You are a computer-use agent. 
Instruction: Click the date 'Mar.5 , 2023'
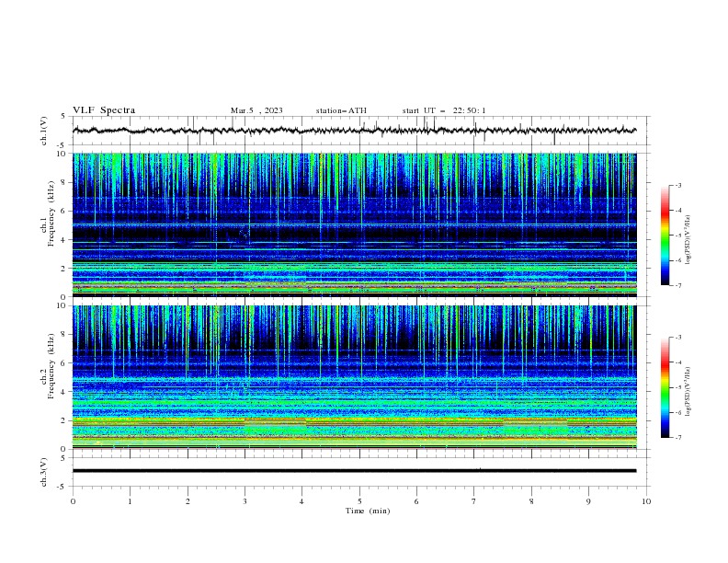(x=256, y=110)
